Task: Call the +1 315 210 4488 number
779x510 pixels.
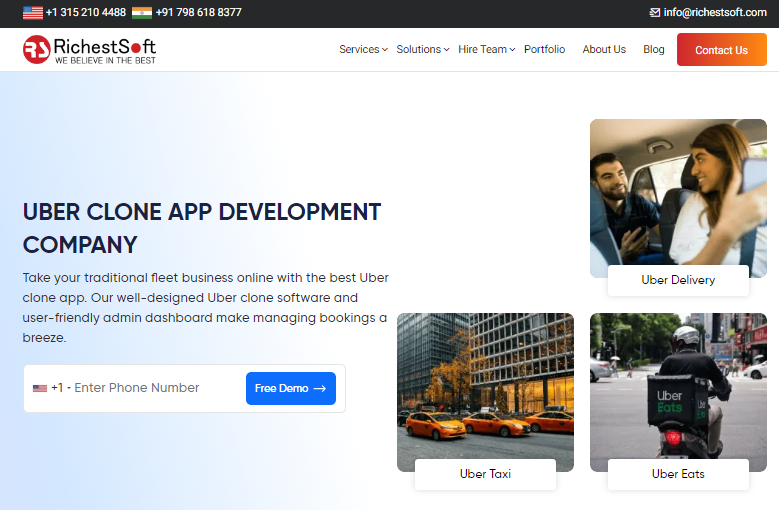Action: coord(86,13)
